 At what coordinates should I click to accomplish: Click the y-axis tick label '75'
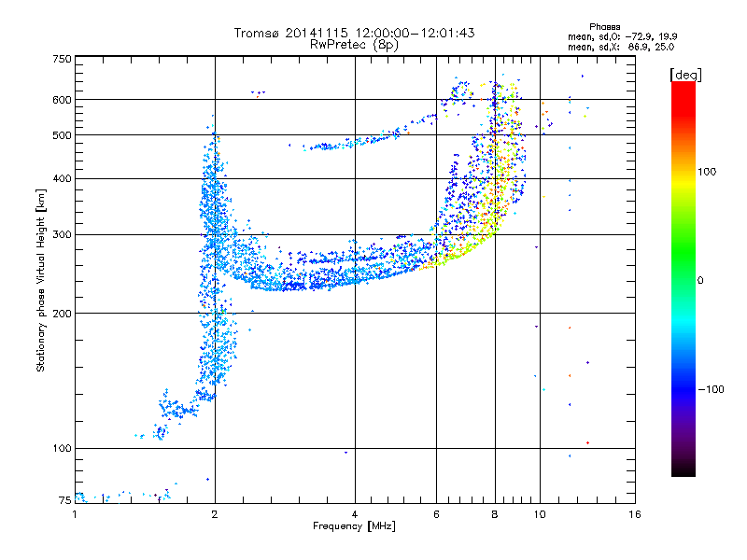(x=65, y=500)
